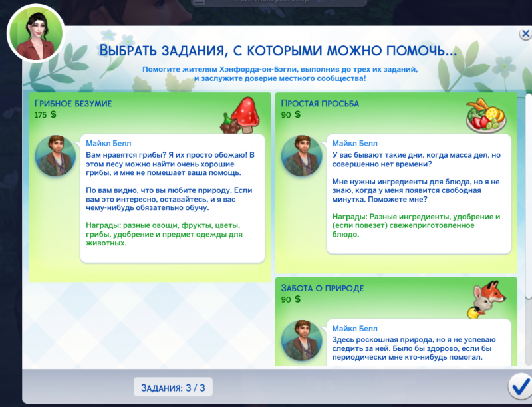The image size is (532, 407).
Task: Click the 90 reward under Забота о природе
Action: [x=291, y=299]
